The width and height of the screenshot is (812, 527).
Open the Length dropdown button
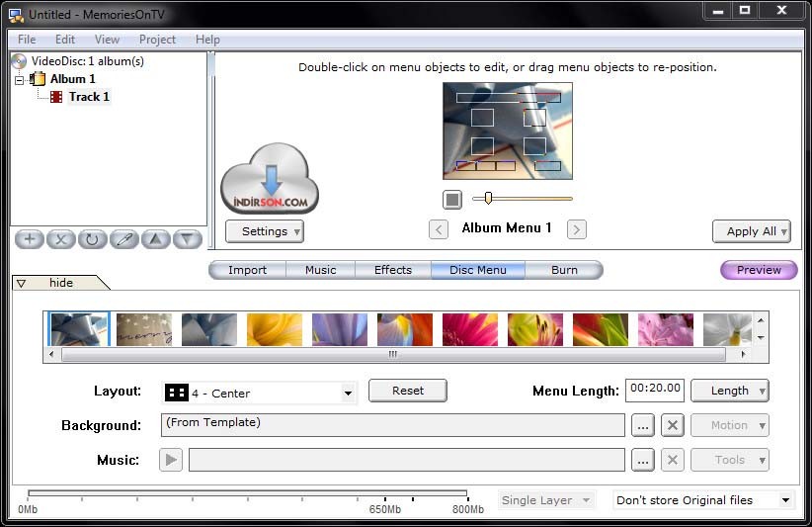click(x=730, y=391)
